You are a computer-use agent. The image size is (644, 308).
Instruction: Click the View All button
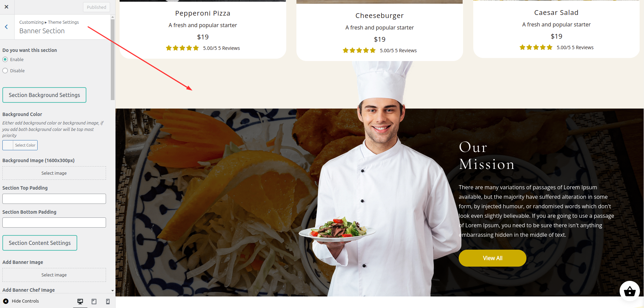coord(492,258)
